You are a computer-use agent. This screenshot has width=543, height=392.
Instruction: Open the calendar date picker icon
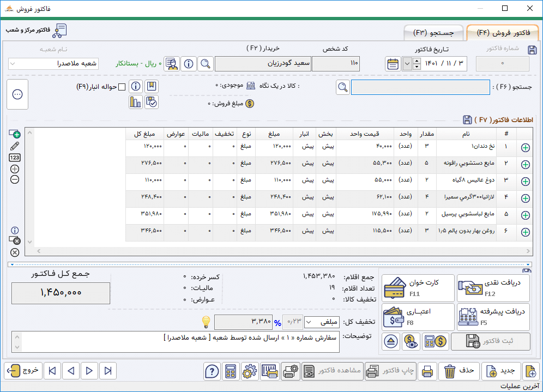(x=393, y=64)
